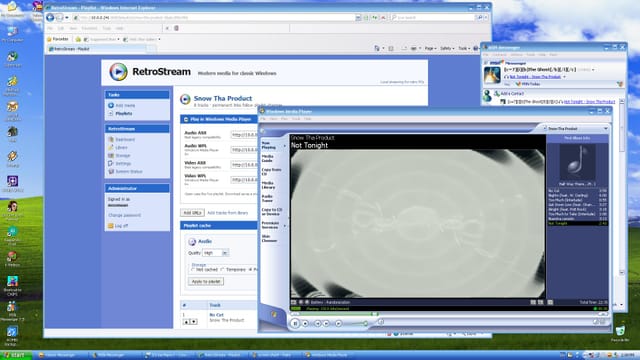Open System Status in RetroStream sidebar
640x360 pixels.
(x=129, y=171)
